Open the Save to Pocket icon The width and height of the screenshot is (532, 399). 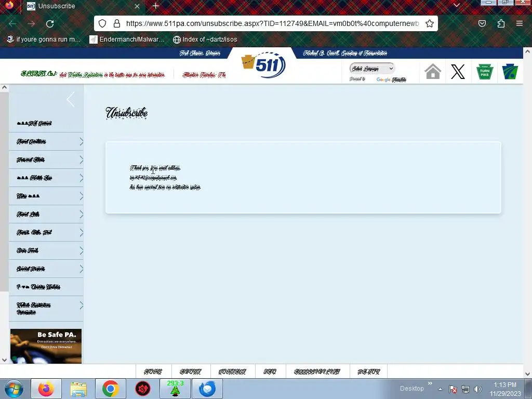pyautogui.click(x=482, y=23)
